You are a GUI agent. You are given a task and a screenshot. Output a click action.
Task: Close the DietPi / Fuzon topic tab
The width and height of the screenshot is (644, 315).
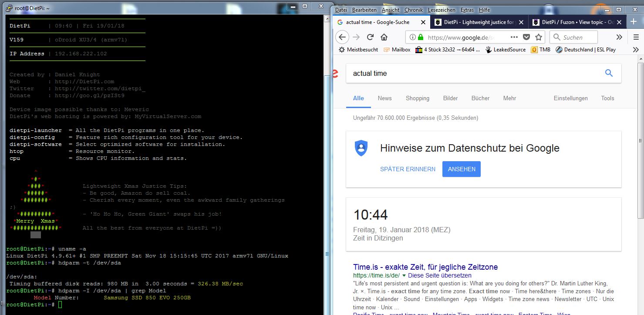tap(620, 22)
